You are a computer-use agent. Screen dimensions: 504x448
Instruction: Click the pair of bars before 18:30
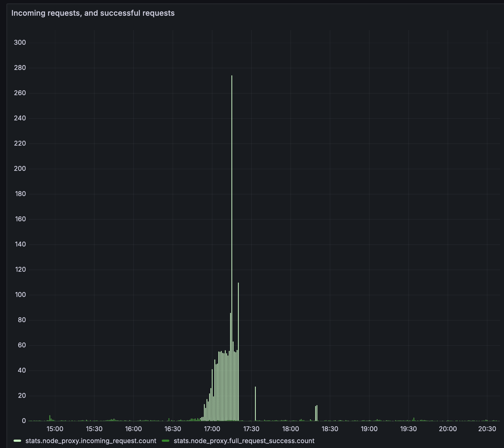click(x=316, y=413)
